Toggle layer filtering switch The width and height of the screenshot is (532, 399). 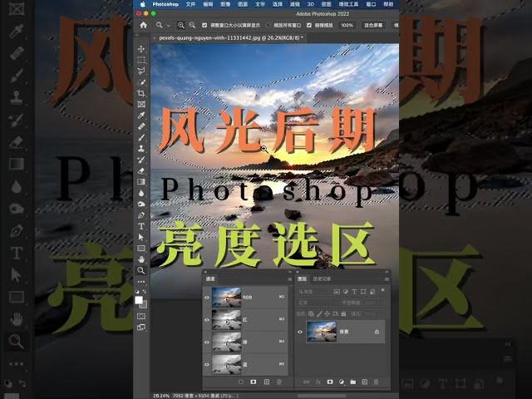coord(382,290)
